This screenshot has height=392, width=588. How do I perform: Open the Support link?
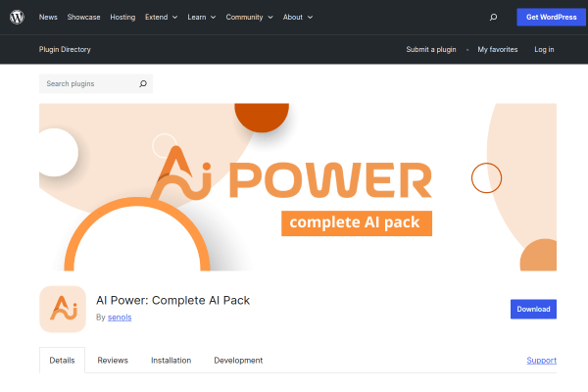pos(542,360)
